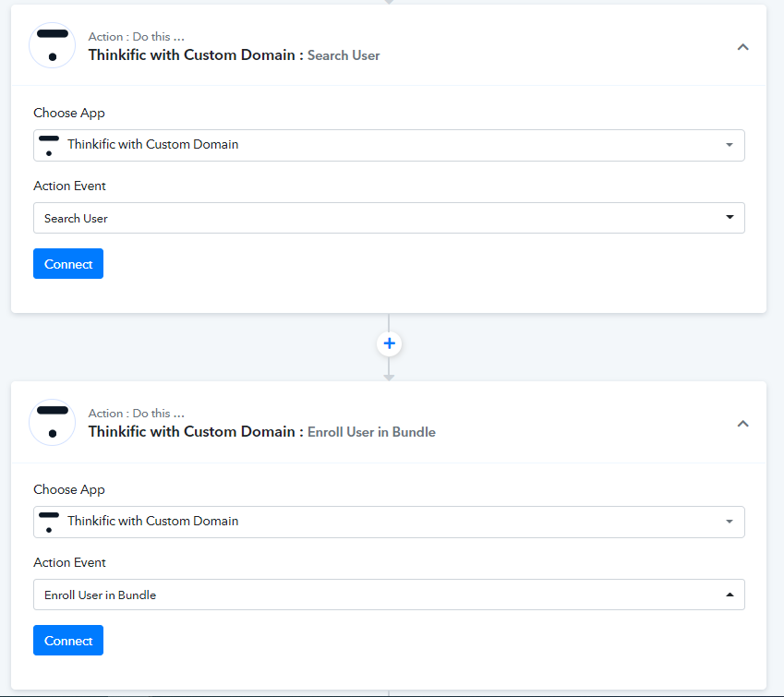Collapse the Search User action card

[x=743, y=47]
